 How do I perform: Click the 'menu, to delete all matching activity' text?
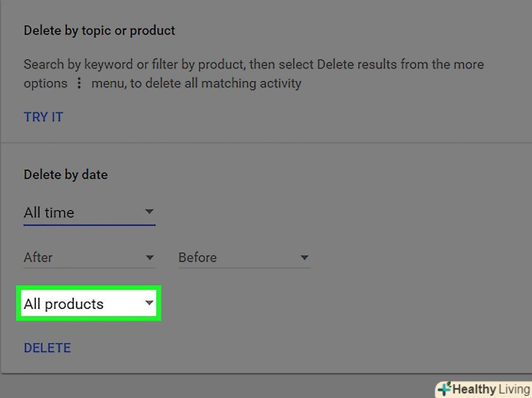click(x=196, y=83)
